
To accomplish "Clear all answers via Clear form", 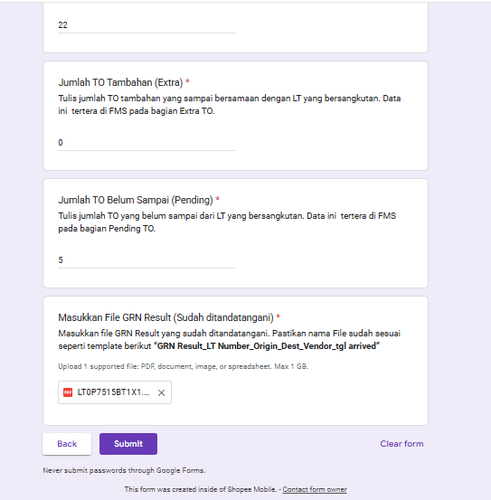I will coord(402,444).
